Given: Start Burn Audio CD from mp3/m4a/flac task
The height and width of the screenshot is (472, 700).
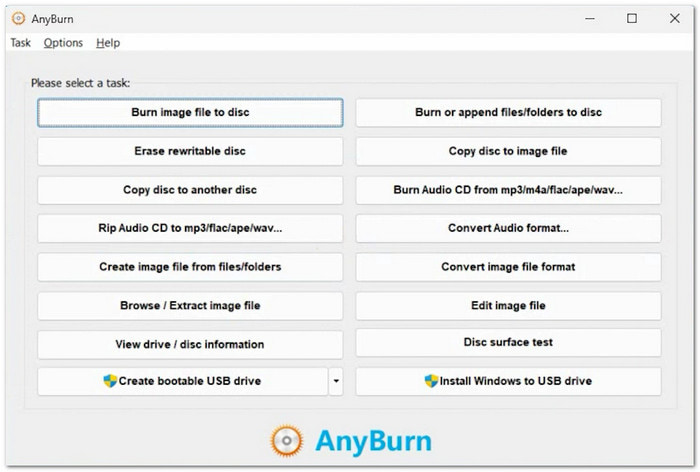Looking at the screenshot, I should click(508, 190).
